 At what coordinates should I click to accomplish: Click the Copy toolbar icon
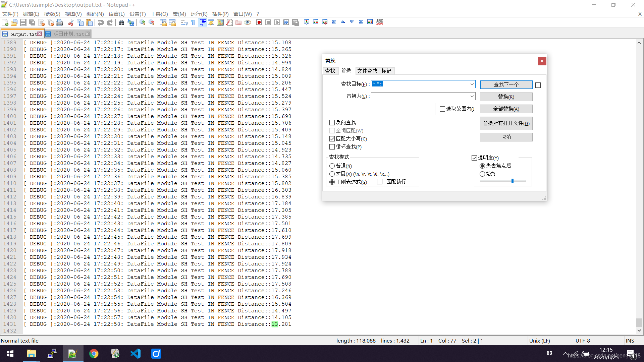pos(80,22)
